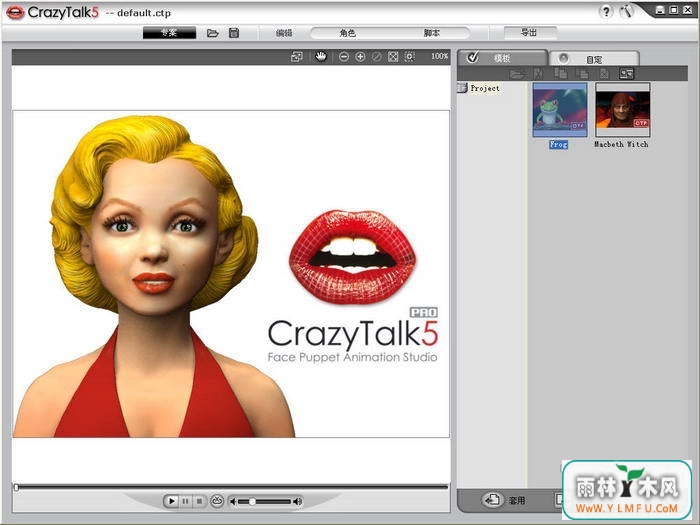Click the cut icon in template toolbar
This screenshot has height=525, width=700.
point(538,74)
